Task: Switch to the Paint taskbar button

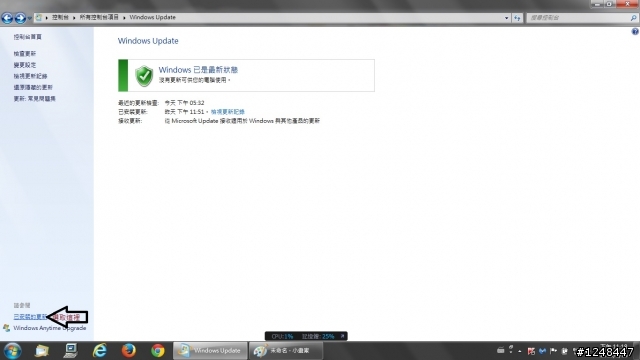Action: [x=286, y=351]
